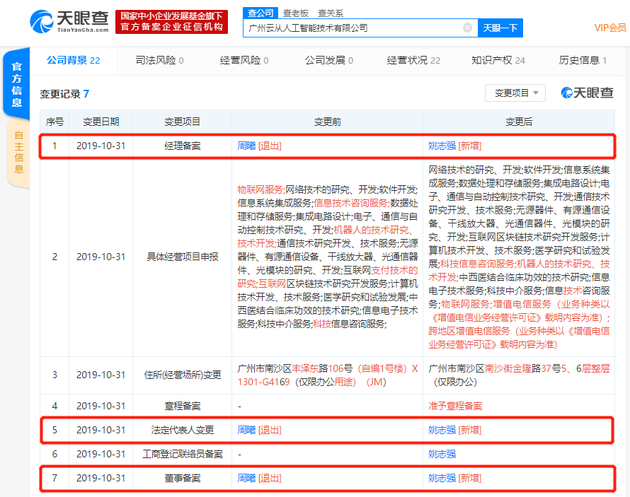Open the 变更项目 dropdown filter
630x497 pixels.
[515, 93]
